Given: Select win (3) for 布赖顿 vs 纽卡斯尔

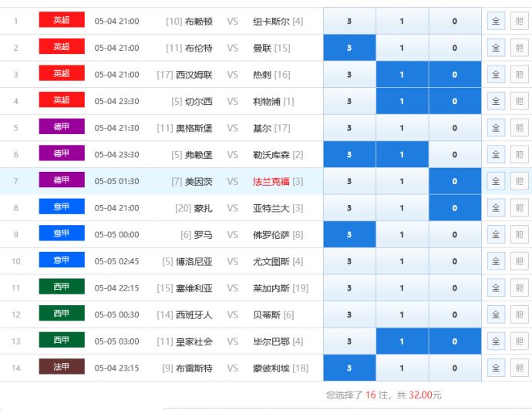Looking at the screenshot, I should tap(349, 22).
